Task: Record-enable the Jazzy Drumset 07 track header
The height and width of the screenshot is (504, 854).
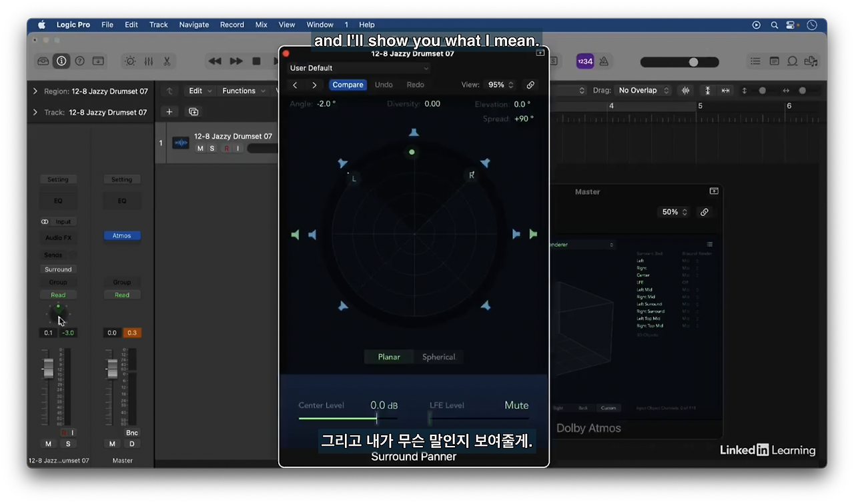Action: [x=226, y=149]
